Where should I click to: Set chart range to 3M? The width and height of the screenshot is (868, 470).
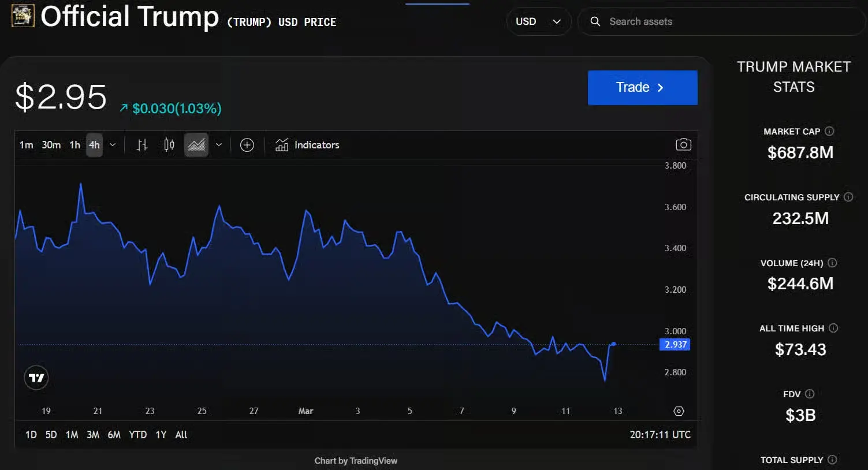[x=93, y=435]
